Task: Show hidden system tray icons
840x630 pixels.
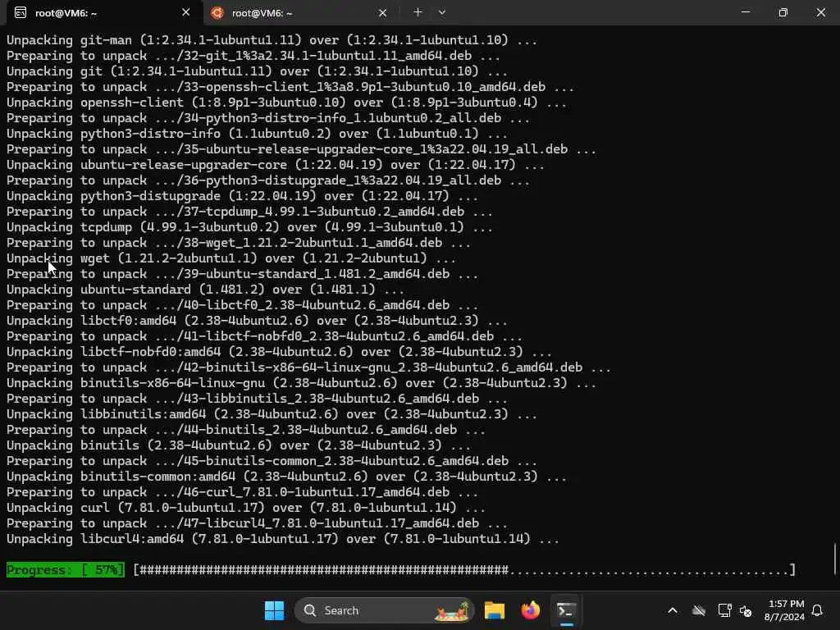Action: pos(673,610)
